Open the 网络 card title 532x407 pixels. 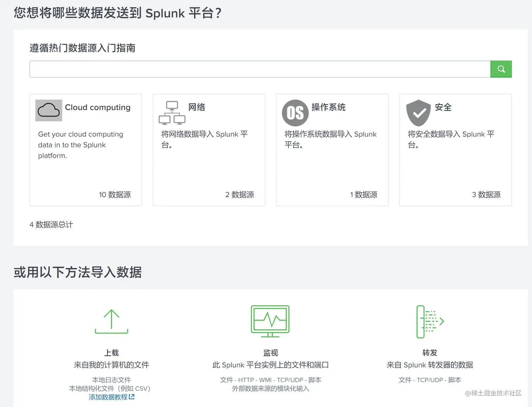[197, 107]
